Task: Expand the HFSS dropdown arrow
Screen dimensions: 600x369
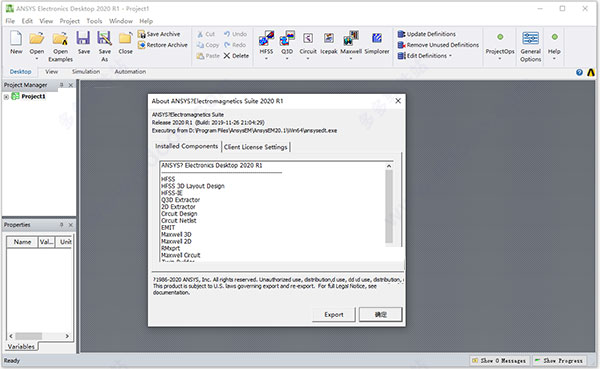Action: [266, 59]
